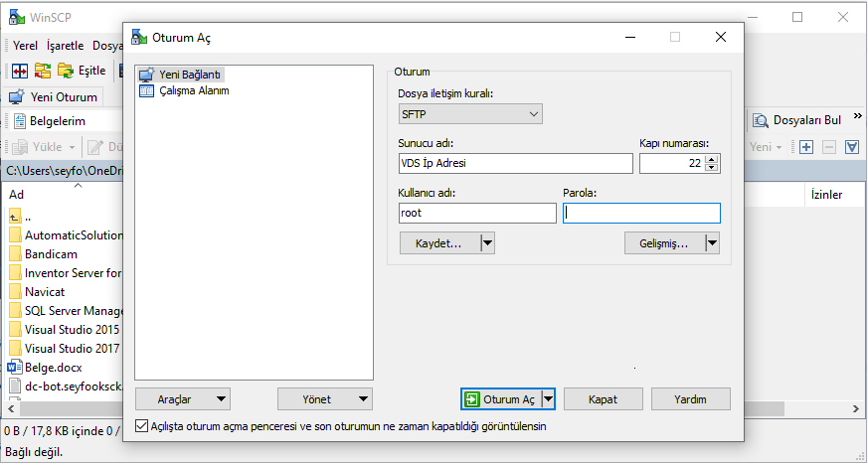Screen dimensions: 868x463
Task: Select the parent directory '..' entry
Action: point(20,217)
